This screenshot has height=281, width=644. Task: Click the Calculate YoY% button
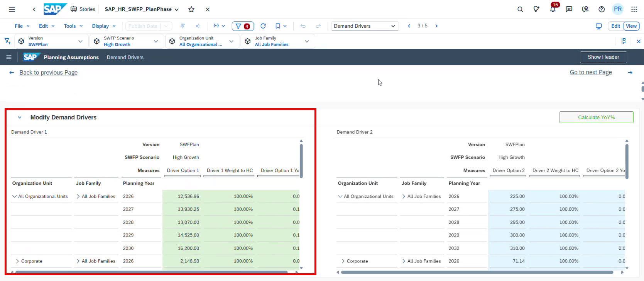click(596, 118)
